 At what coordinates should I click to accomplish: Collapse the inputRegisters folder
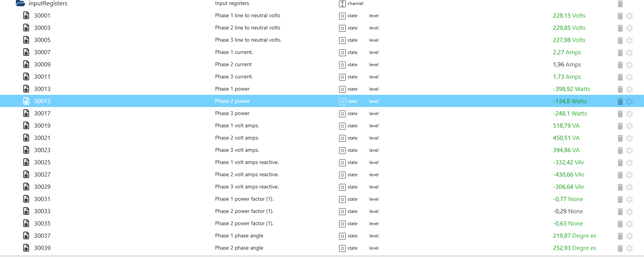tap(20, 3)
